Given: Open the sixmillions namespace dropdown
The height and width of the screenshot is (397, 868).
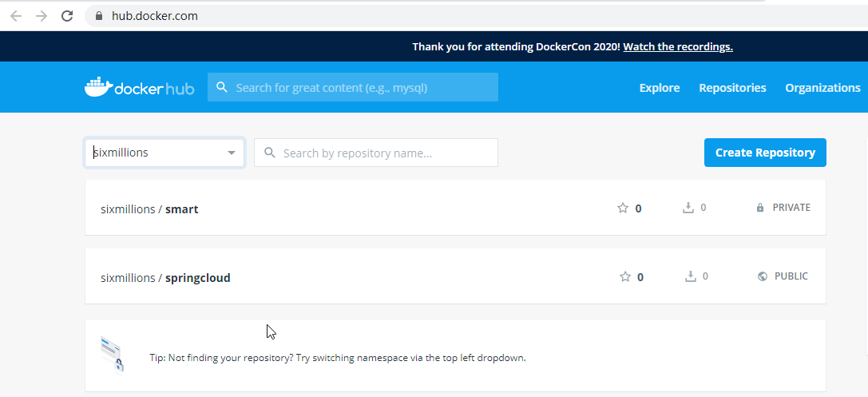Looking at the screenshot, I should pyautogui.click(x=164, y=153).
